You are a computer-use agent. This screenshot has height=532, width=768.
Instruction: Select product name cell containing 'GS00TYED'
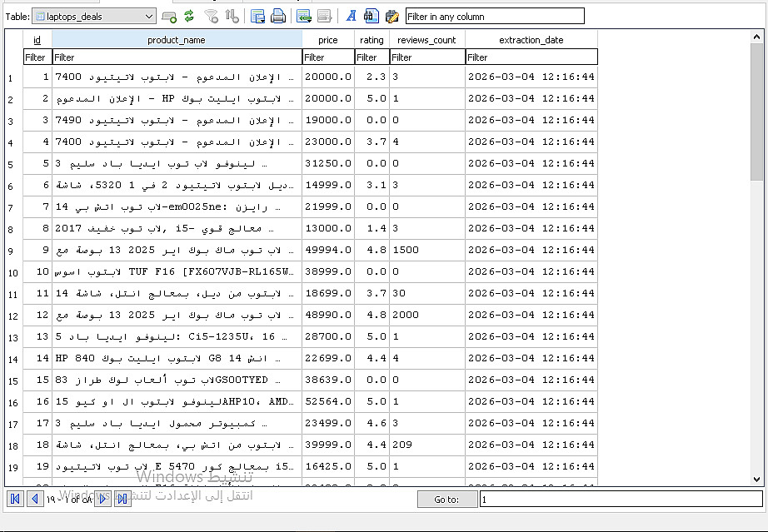[x=177, y=380]
